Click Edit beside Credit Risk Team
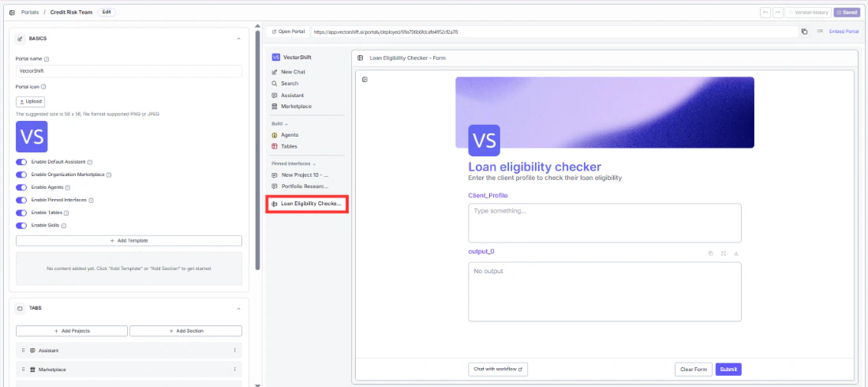Screen dimensions: 868x387 [107, 12]
